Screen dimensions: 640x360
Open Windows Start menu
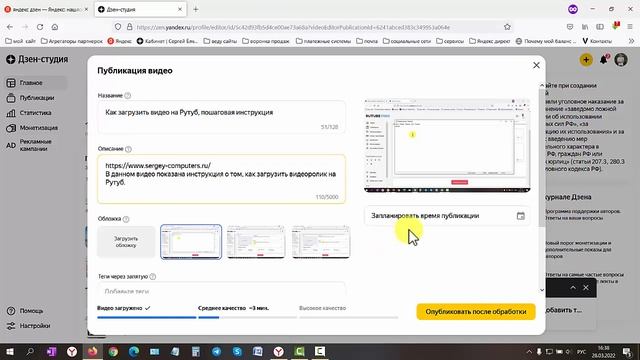9,351
